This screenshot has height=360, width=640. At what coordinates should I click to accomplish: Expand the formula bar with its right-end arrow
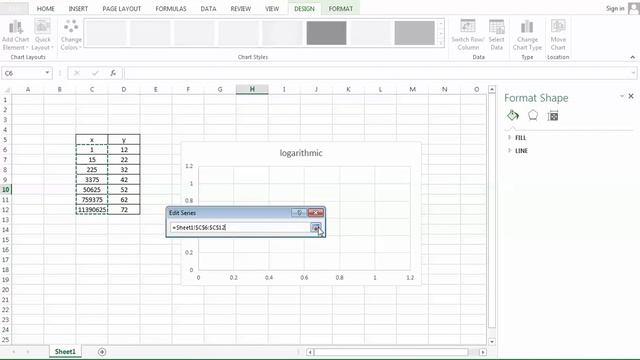pyautogui.click(x=633, y=73)
